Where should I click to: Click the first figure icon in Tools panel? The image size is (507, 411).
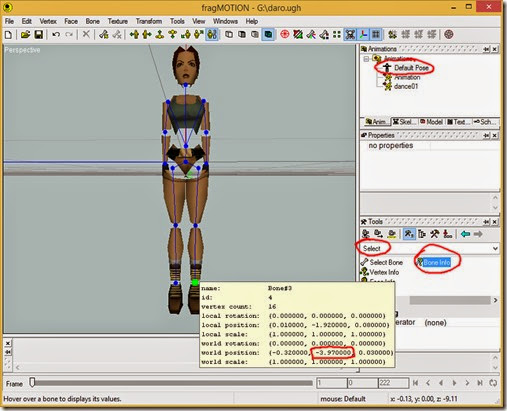pos(366,234)
